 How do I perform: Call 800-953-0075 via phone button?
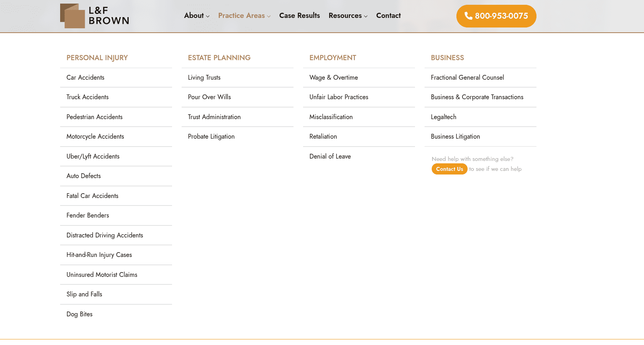click(x=496, y=16)
